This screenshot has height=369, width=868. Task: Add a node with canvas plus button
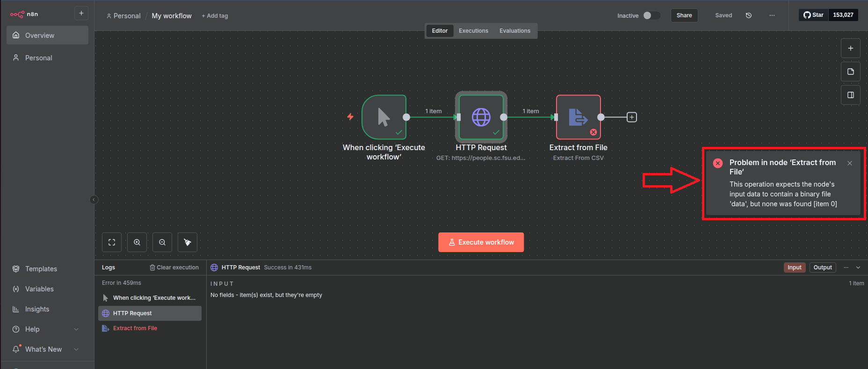[x=850, y=48]
